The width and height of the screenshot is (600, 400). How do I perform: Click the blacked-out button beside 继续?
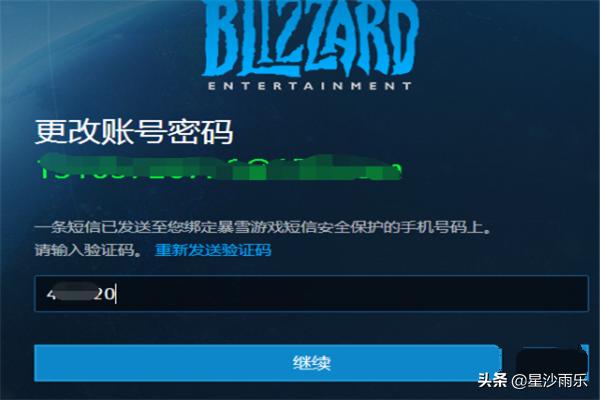[x=551, y=360]
